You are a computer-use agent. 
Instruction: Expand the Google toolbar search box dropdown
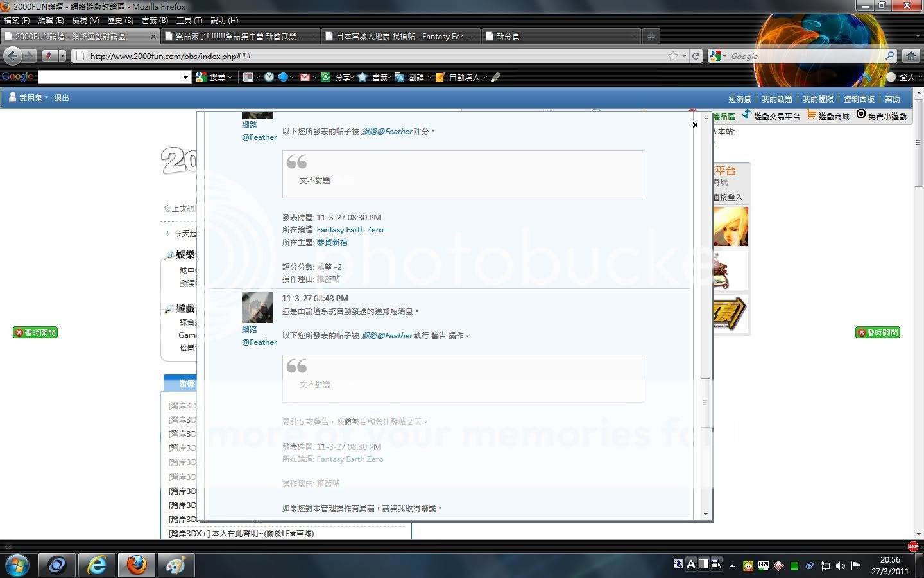(185, 78)
